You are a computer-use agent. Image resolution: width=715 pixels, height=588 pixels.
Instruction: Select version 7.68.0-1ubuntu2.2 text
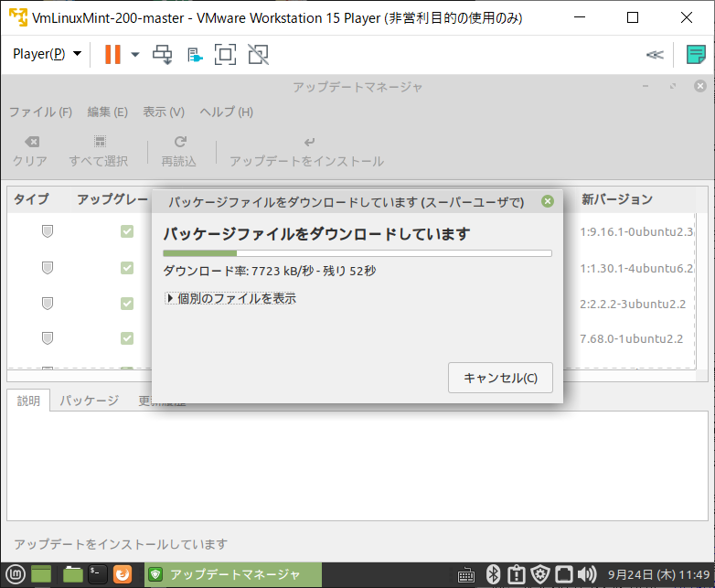point(632,339)
